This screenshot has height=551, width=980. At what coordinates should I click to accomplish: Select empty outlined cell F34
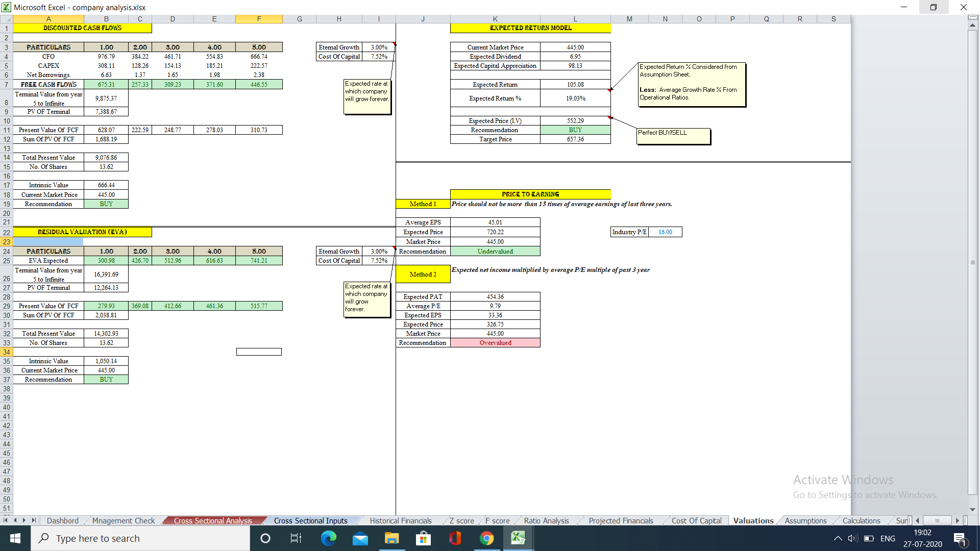pyautogui.click(x=259, y=352)
